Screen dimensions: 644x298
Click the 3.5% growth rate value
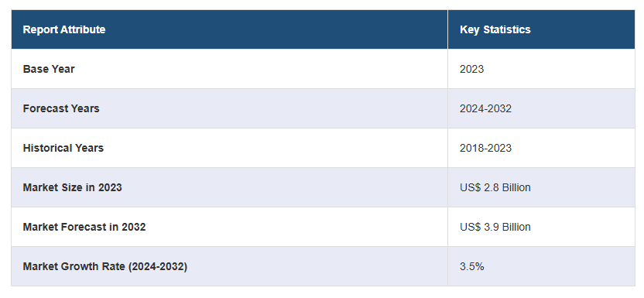(471, 266)
